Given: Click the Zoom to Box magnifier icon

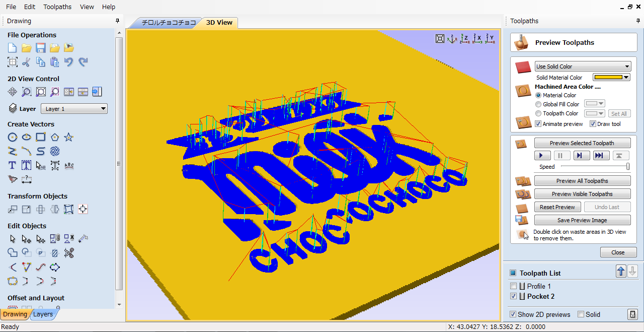Looking at the screenshot, I should coord(27,92).
